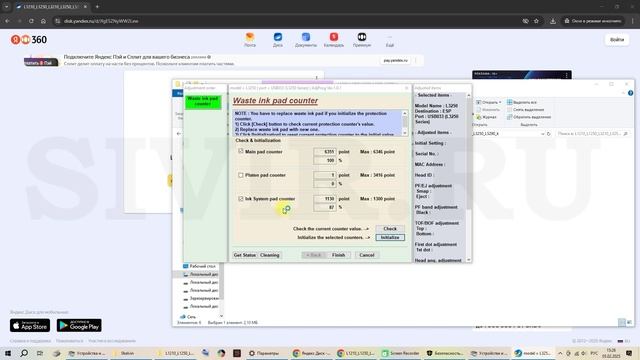Click the notification center icon in tray
Viewport: 640px width, 360px height.
tap(629, 353)
